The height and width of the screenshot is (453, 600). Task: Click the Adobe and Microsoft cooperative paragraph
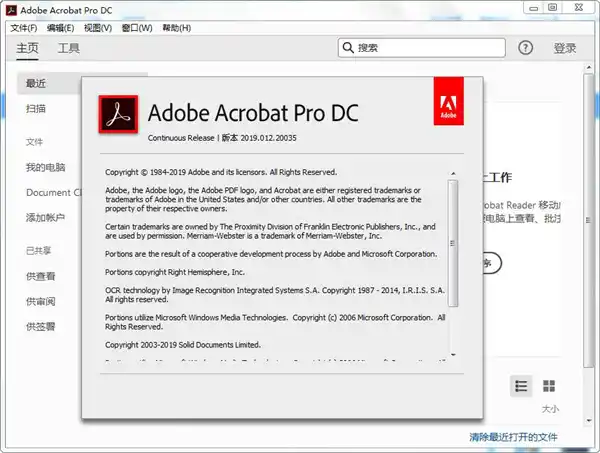(271, 254)
